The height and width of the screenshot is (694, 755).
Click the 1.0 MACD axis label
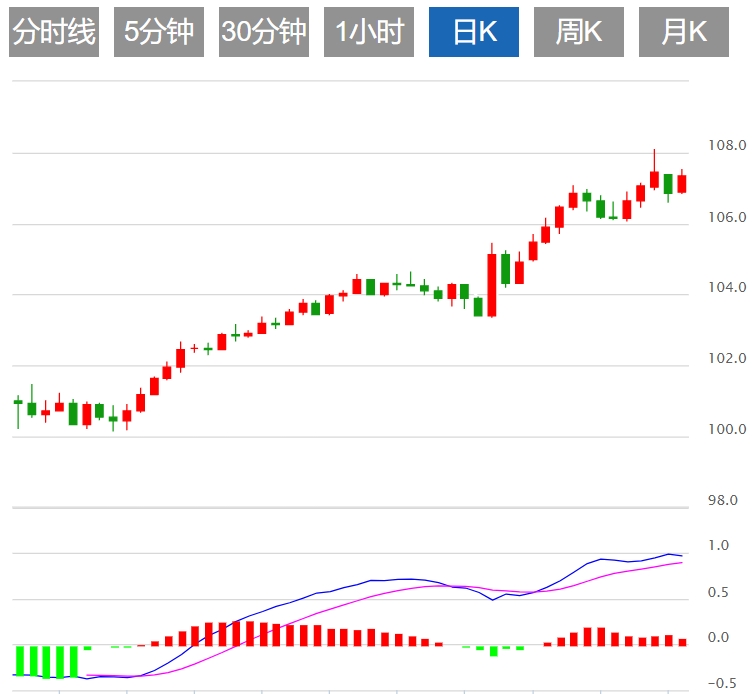click(719, 546)
